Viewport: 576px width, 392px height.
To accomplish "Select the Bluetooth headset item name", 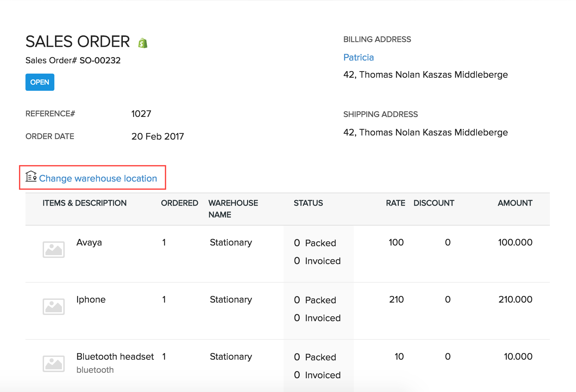I will tap(115, 357).
